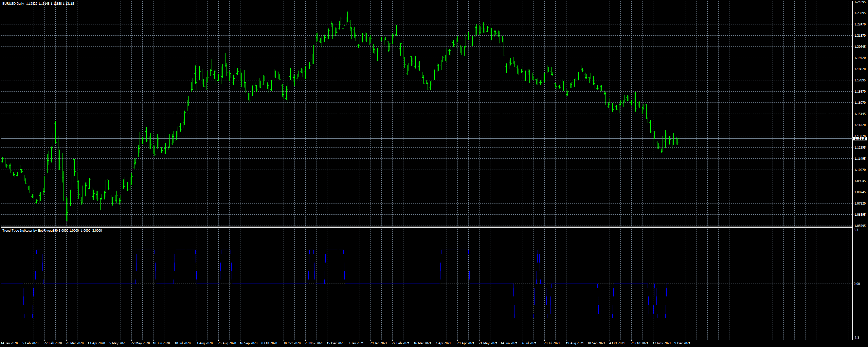Click the 6 Jul 2021 date label

click(529, 343)
